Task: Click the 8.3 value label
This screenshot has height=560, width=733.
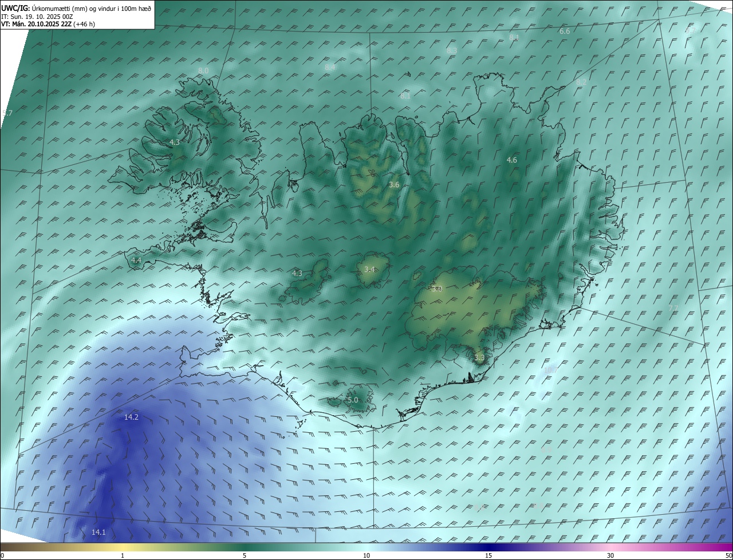Action: pos(452,51)
